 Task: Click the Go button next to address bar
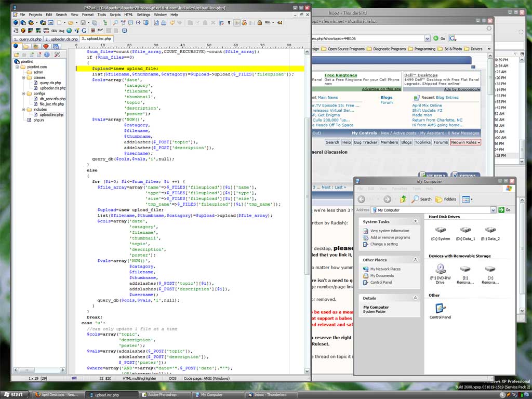504,210
